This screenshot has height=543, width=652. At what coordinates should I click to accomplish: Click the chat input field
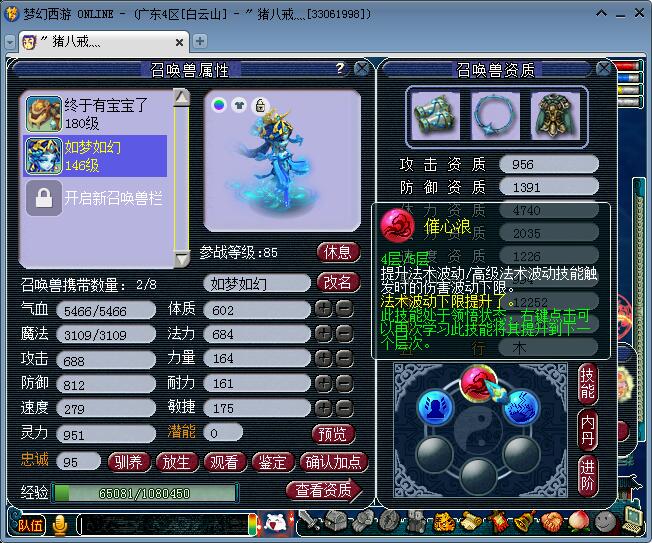pyautogui.click(x=164, y=525)
